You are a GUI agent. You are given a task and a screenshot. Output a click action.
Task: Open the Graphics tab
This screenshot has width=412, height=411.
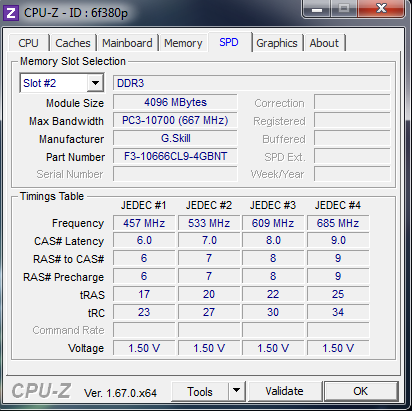pos(277,43)
